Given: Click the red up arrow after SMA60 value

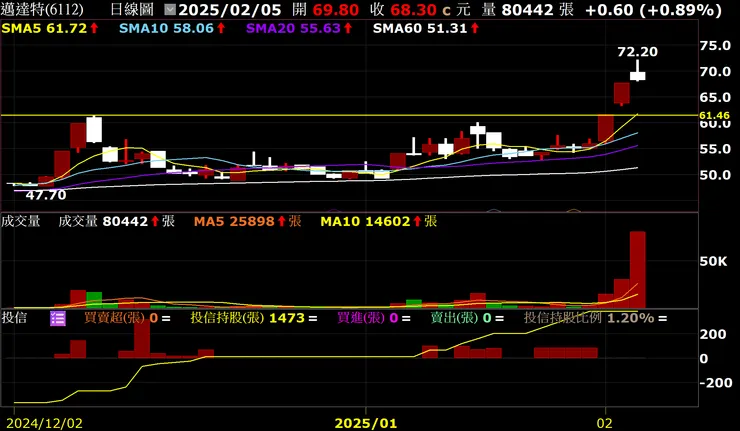Looking at the screenshot, I should point(475,28).
